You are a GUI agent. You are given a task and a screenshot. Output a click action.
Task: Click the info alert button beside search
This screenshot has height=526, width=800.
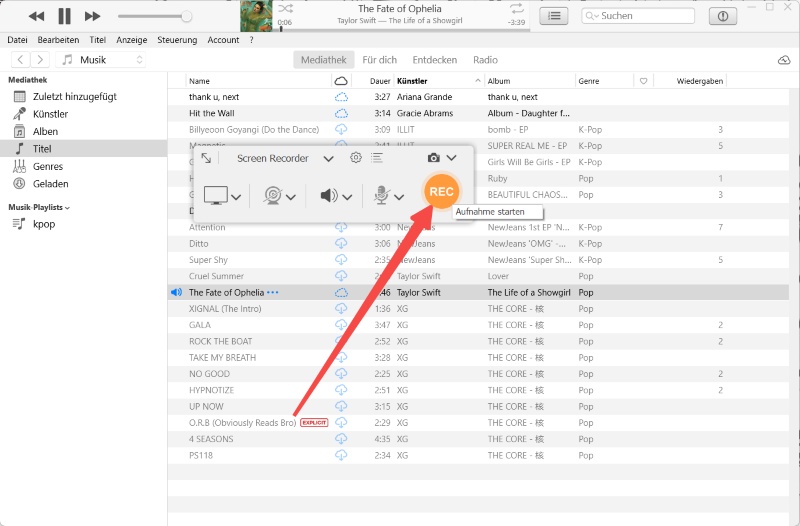[722, 16]
